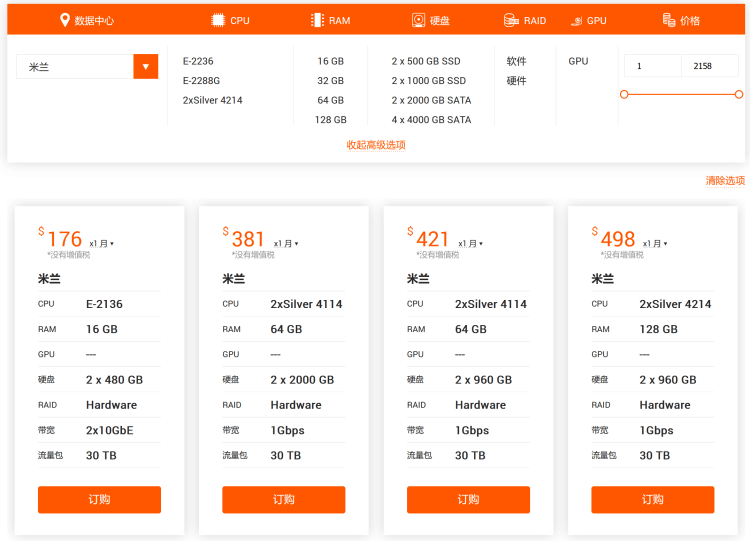Image resolution: width=750 pixels, height=541 pixels.
Task: Click the 价格 header label
Action: click(690, 21)
